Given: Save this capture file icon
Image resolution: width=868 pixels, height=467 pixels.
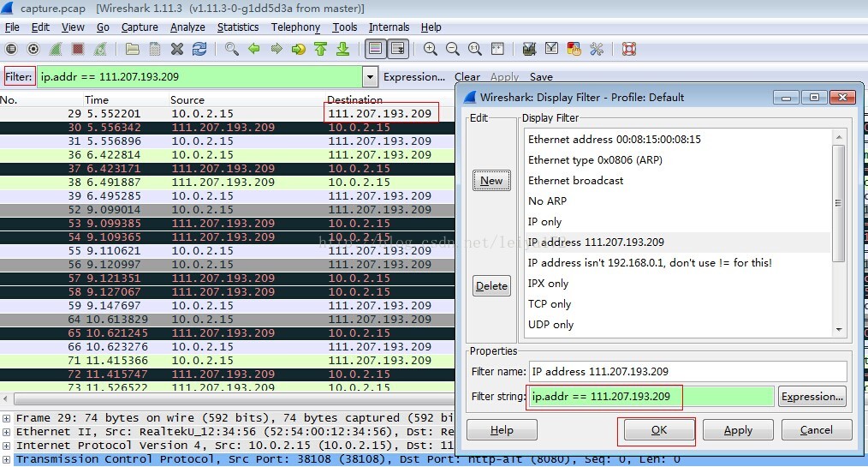Looking at the screenshot, I should [155, 50].
